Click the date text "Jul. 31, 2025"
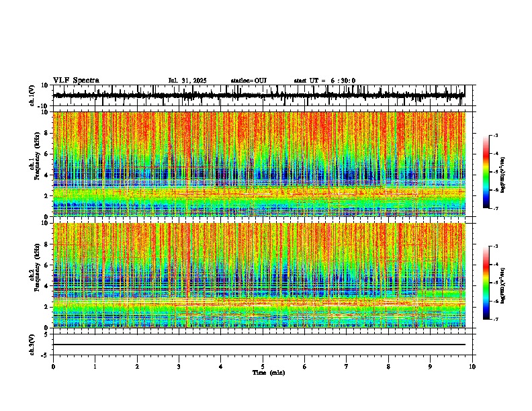 (x=187, y=81)
